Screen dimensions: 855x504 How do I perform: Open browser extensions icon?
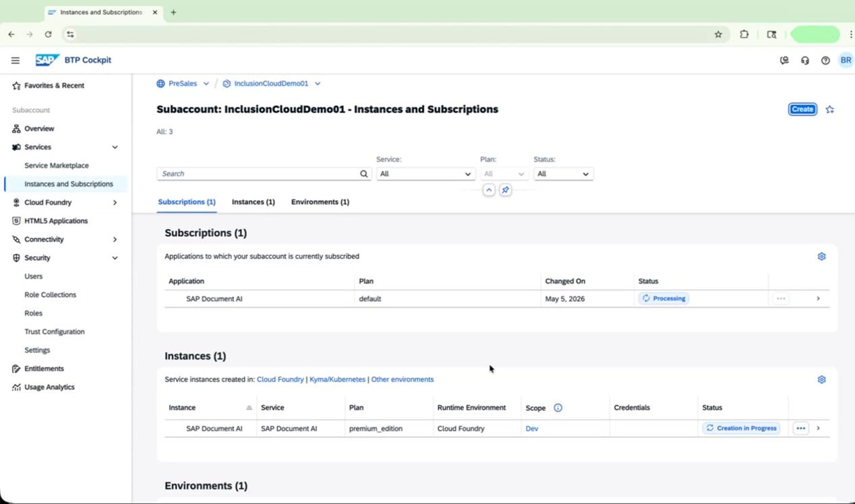pos(744,34)
